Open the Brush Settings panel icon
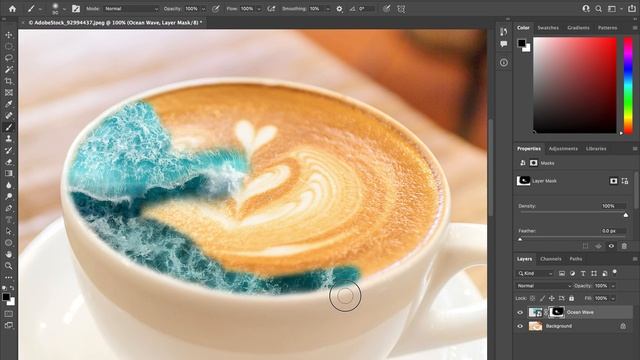This screenshot has height=360, width=640. pyautogui.click(x=76, y=9)
